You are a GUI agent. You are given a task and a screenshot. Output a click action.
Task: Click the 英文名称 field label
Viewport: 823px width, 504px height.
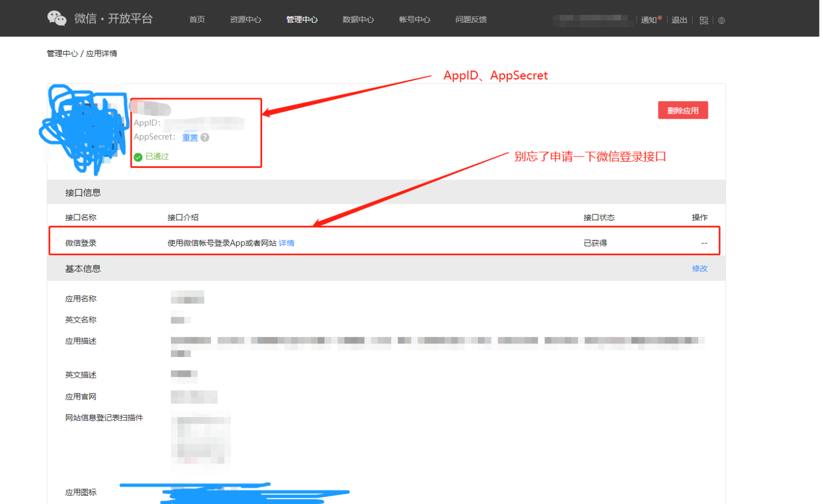(81, 320)
